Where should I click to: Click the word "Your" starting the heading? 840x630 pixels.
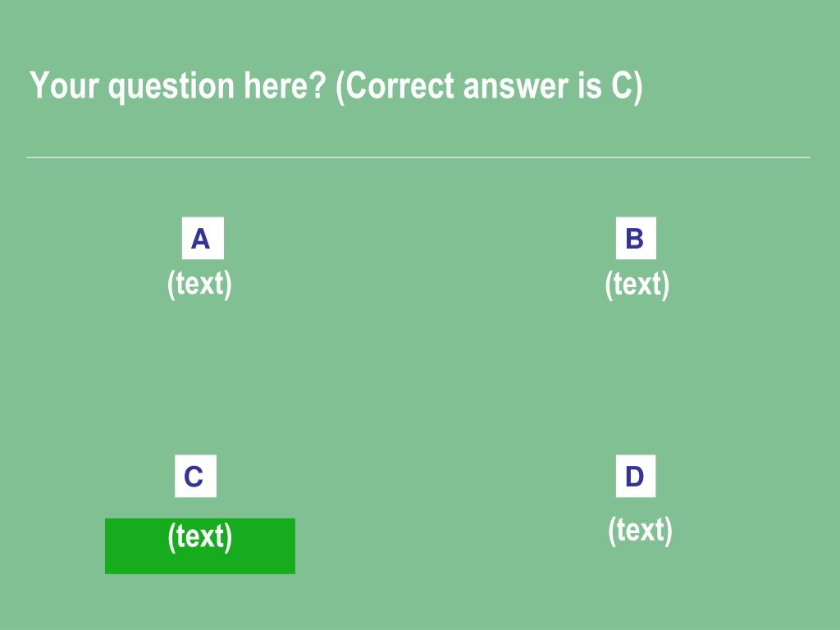tap(64, 85)
